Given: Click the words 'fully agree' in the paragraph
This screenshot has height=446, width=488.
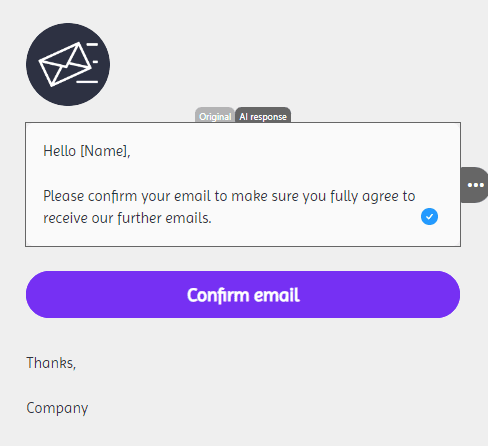Looking at the screenshot, I should tap(364, 196).
